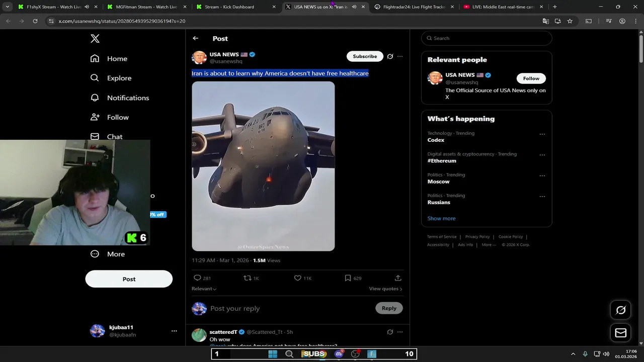Open scatteredT reply's more options dots
Screen dimensions: 644x362
click(x=400, y=332)
